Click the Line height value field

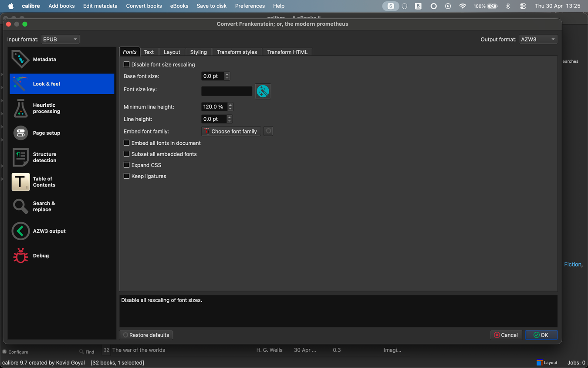(214, 119)
